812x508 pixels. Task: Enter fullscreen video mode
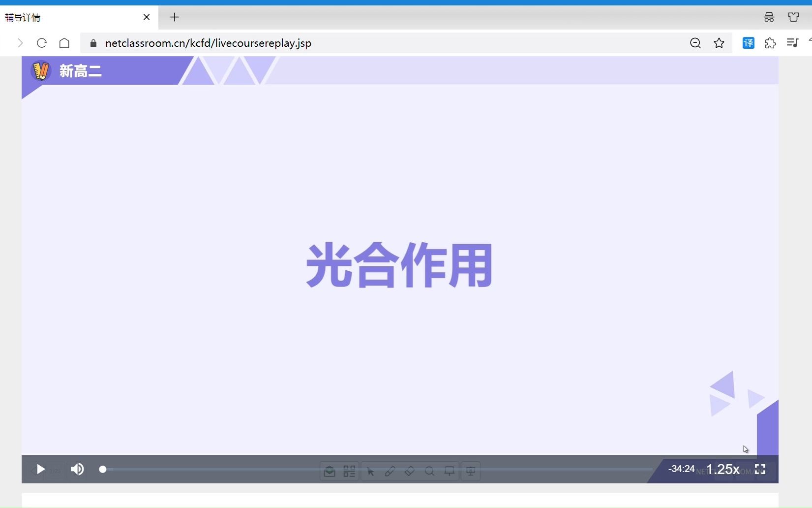tap(760, 469)
